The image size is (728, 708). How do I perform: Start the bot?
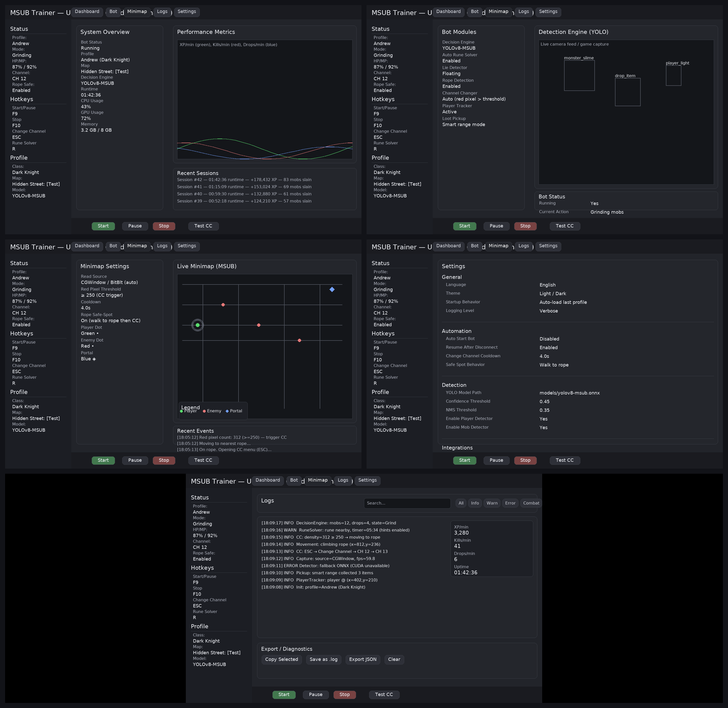[284, 694]
